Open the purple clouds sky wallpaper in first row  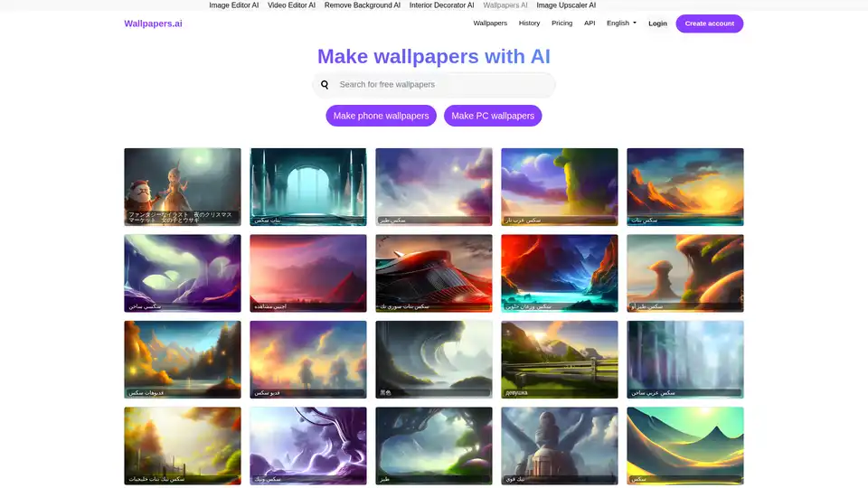click(x=433, y=186)
